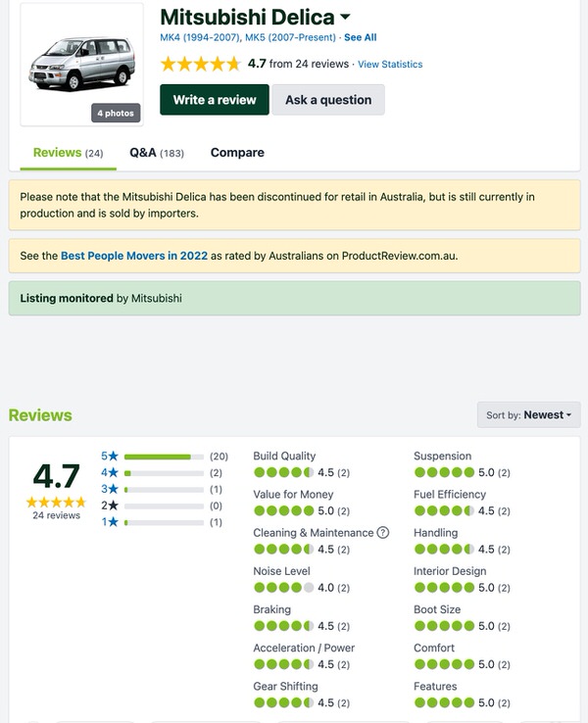This screenshot has width=588, height=723.
Task: Open Best People Movers in 2022 link
Action: pyautogui.click(x=134, y=256)
